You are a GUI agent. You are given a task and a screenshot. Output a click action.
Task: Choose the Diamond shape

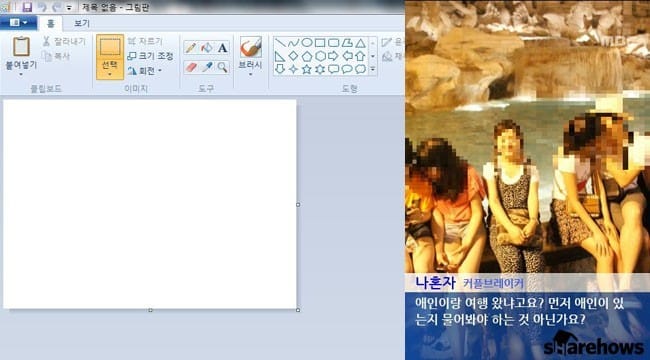[x=293, y=56]
